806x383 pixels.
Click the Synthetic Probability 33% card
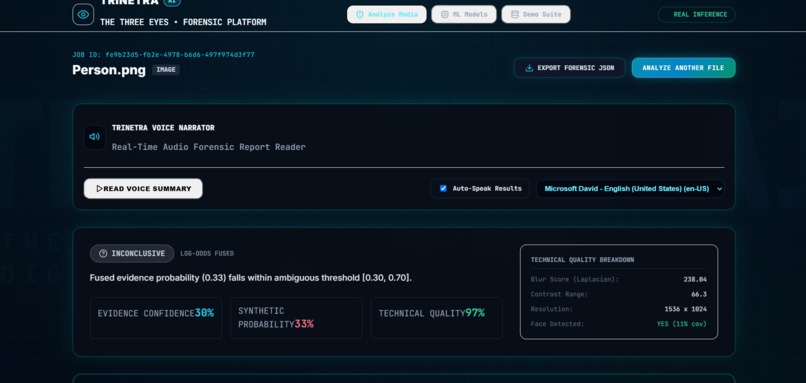tap(296, 318)
